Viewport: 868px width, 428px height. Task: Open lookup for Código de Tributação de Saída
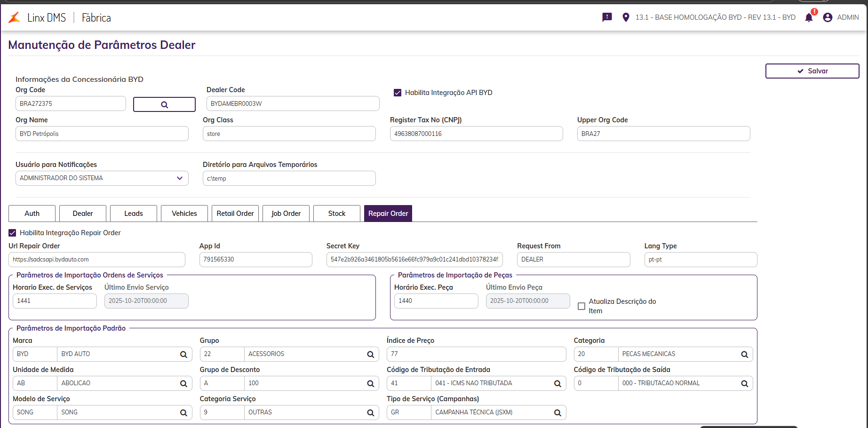click(744, 384)
